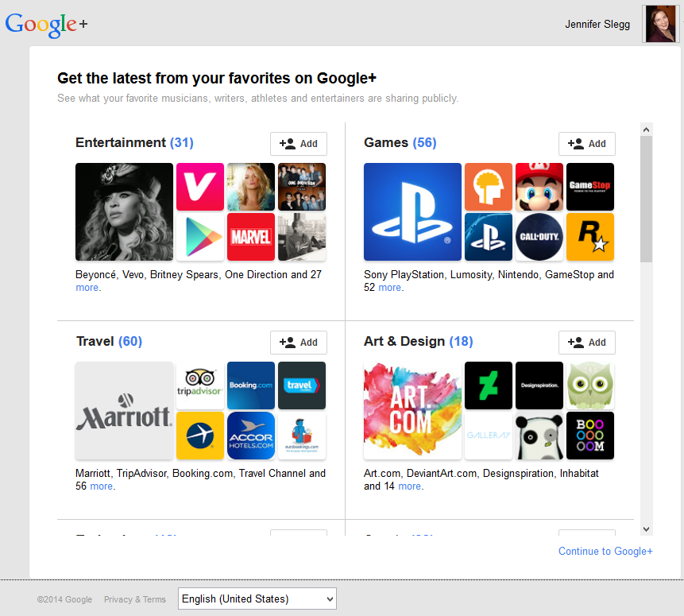Add the Entertainment category
Image resolution: width=684 pixels, height=616 pixels.
coord(299,144)
